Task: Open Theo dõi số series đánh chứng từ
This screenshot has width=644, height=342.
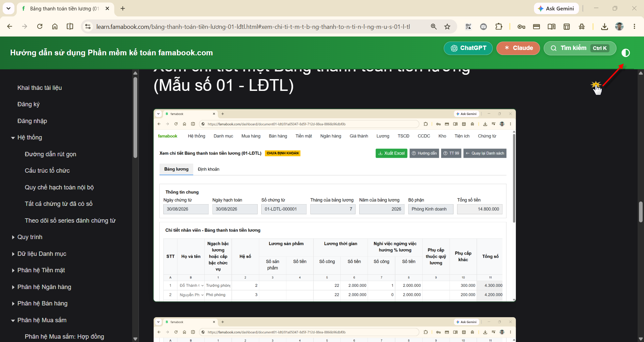Action: 70,221
